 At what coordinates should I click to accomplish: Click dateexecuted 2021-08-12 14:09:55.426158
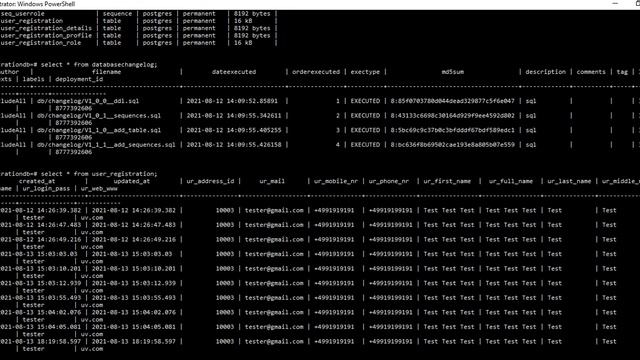pyautogui.click(x=234, y=145)
